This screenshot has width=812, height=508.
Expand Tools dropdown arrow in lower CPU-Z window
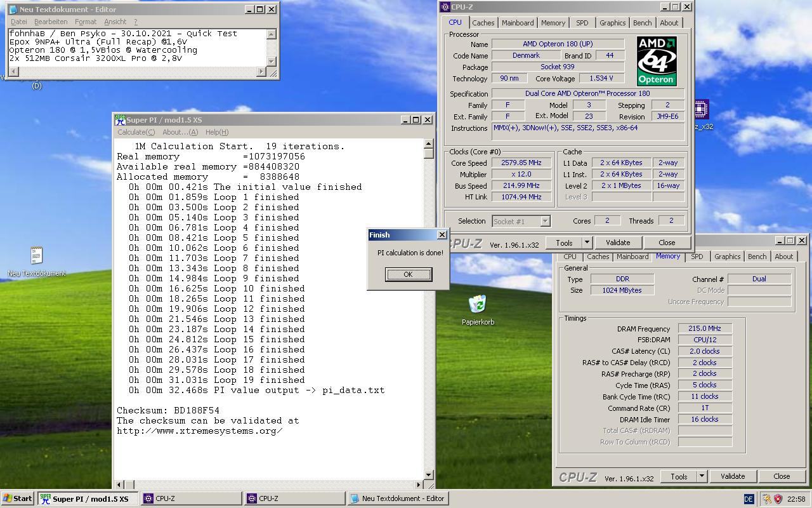(702, 476)
